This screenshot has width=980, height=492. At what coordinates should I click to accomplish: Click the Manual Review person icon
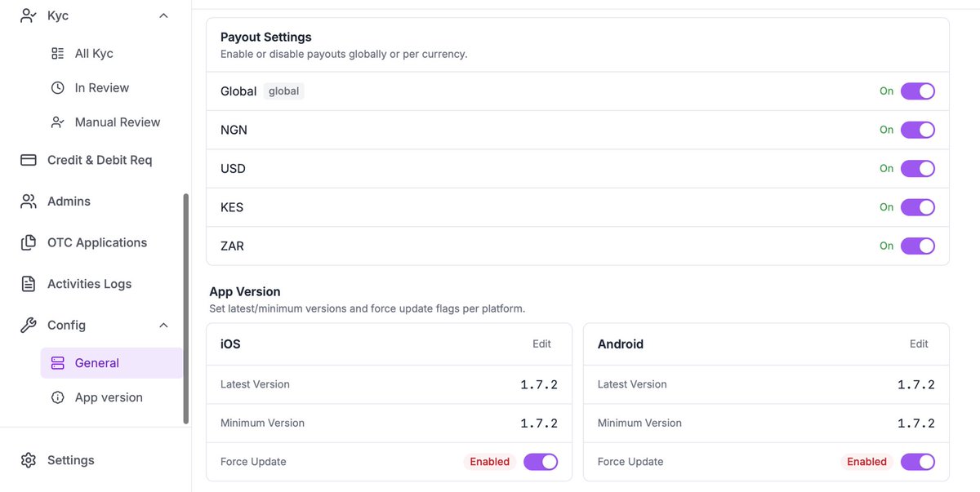(57, 122)
